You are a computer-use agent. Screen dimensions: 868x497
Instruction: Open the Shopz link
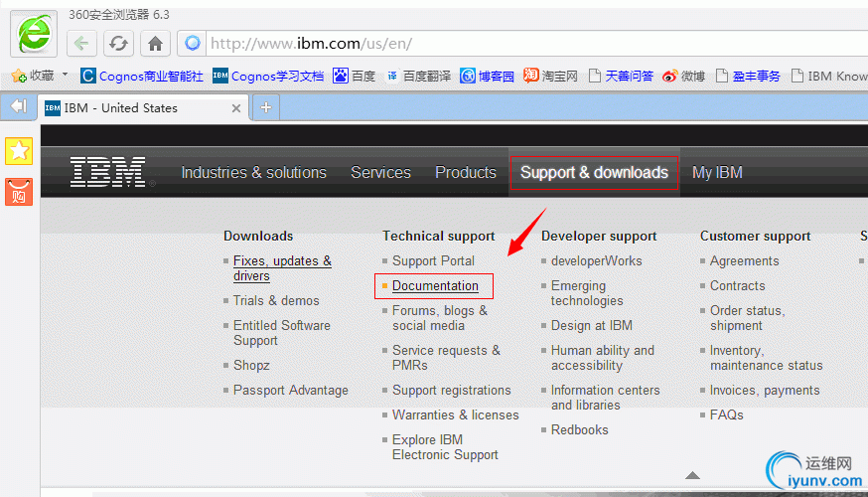tap(251, 365)
